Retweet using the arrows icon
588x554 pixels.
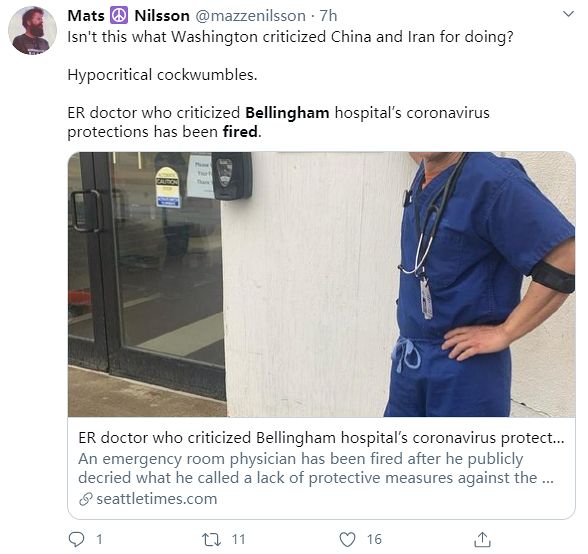[x=210, y=539]
